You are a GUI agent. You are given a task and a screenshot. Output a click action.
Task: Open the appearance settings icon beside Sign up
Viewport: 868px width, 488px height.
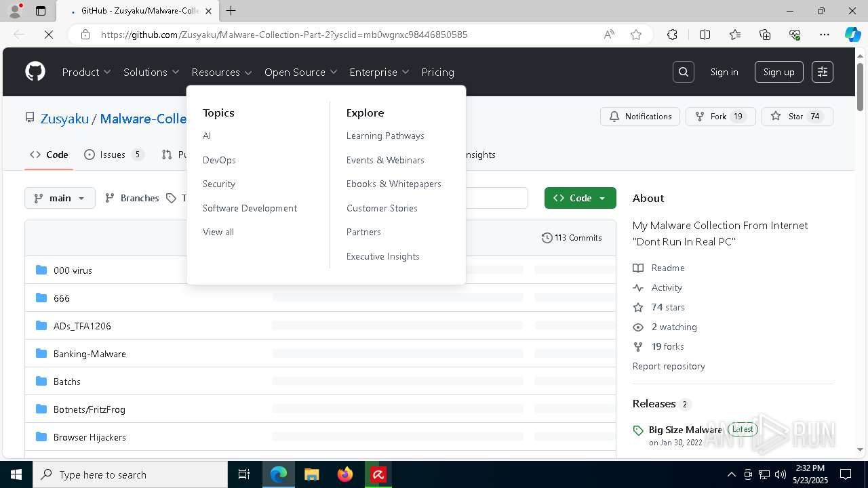tap(823, 72)
